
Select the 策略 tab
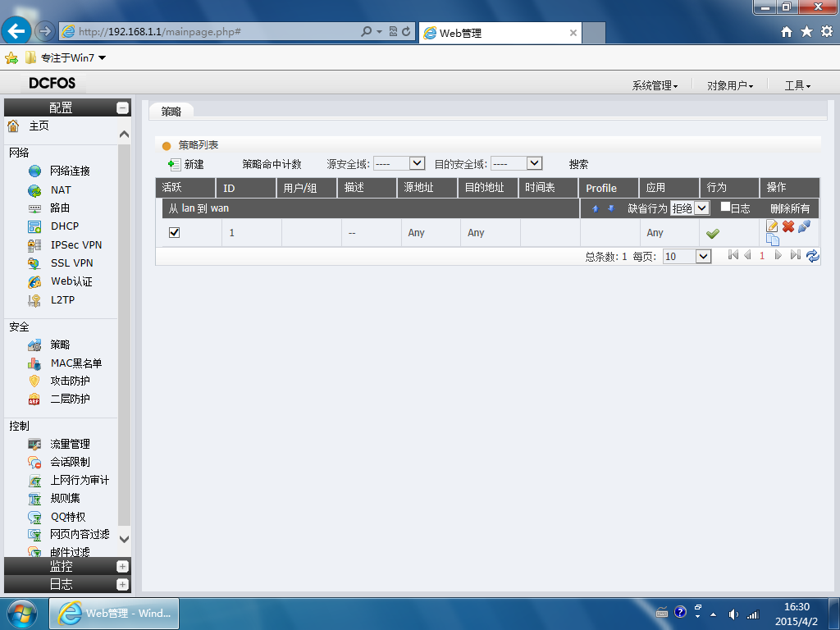pos(171,112)
